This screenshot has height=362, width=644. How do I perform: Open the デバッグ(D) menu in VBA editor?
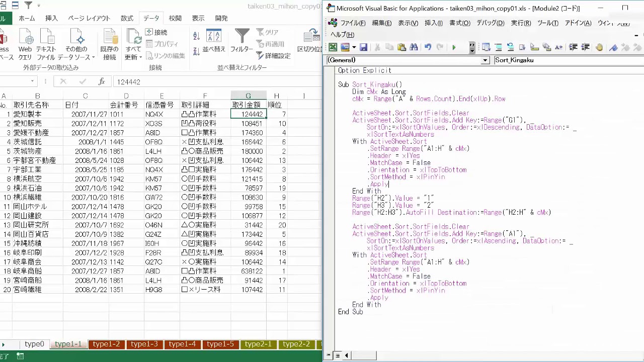click(490, 23)
